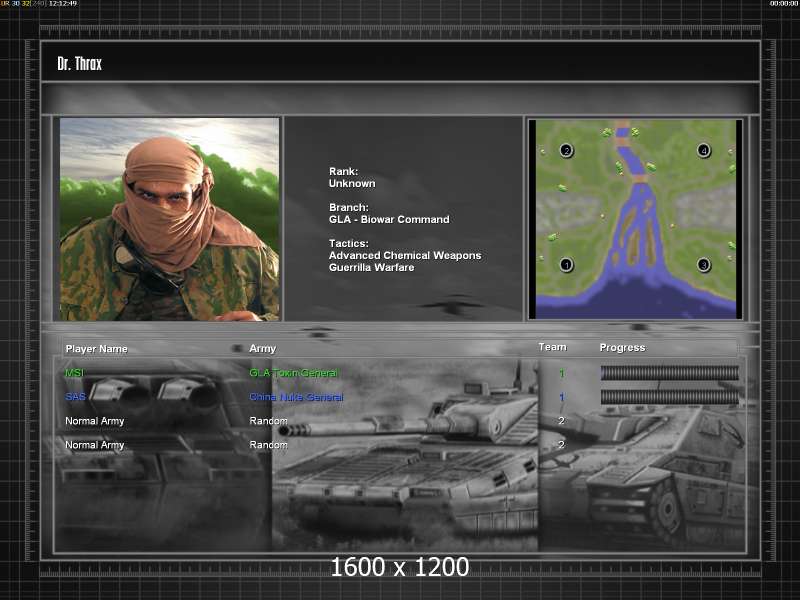Click the Dr. Thrax title text
800x600 pixels.
pyautogui.click(x=80, y=64)
